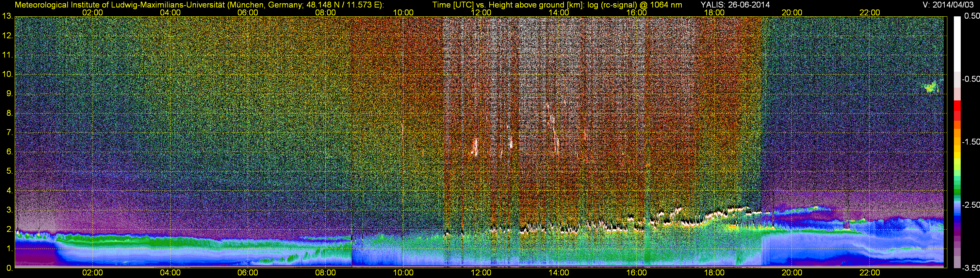Click the height axis label '0.'
Screen dimensions: 980x278
coord(9,268)
